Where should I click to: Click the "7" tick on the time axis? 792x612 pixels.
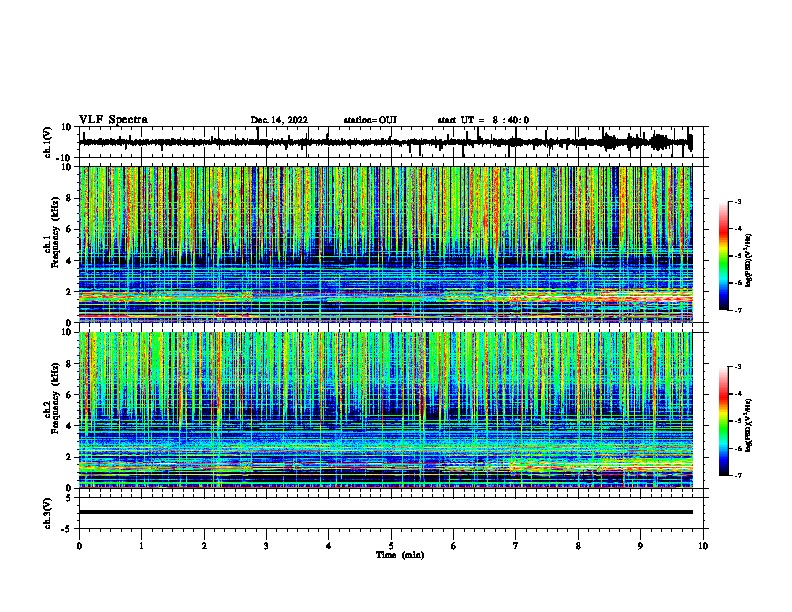click(x=516, y=546)
